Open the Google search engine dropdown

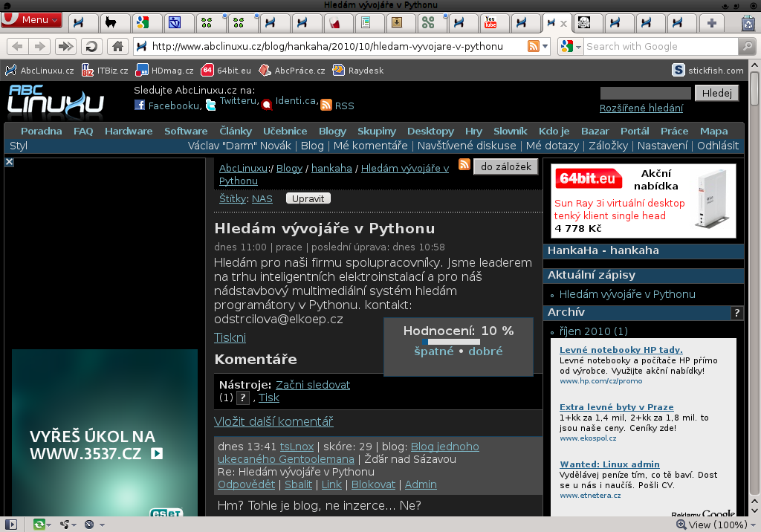[x=571, y=46]
